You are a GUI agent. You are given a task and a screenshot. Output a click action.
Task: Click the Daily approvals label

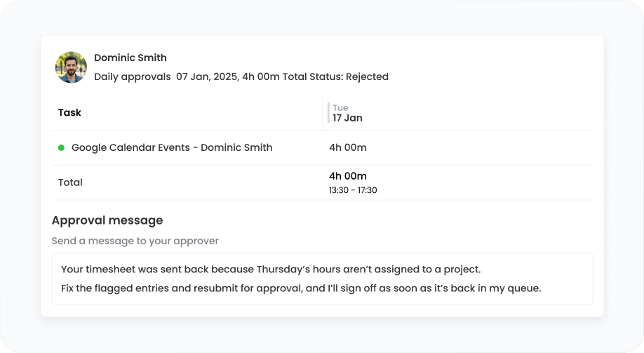click(x=133, y=77)
